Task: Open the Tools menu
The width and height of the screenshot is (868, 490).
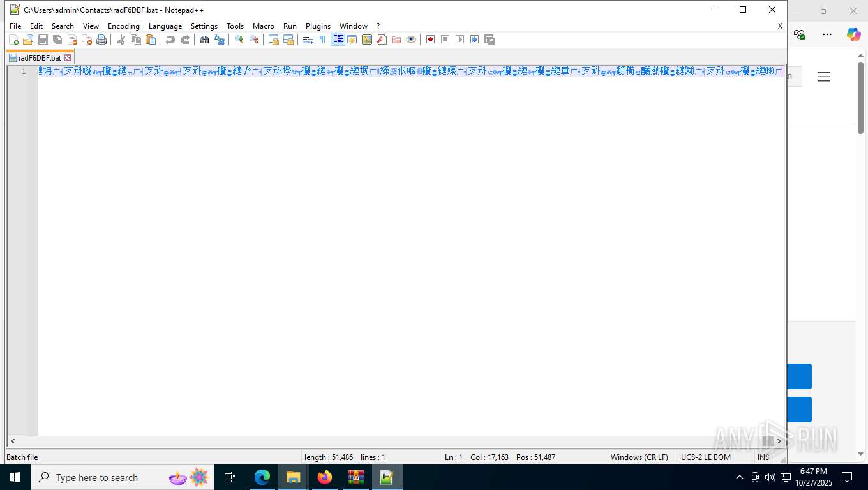Action: pyautogui.click(x=236, y=26)
